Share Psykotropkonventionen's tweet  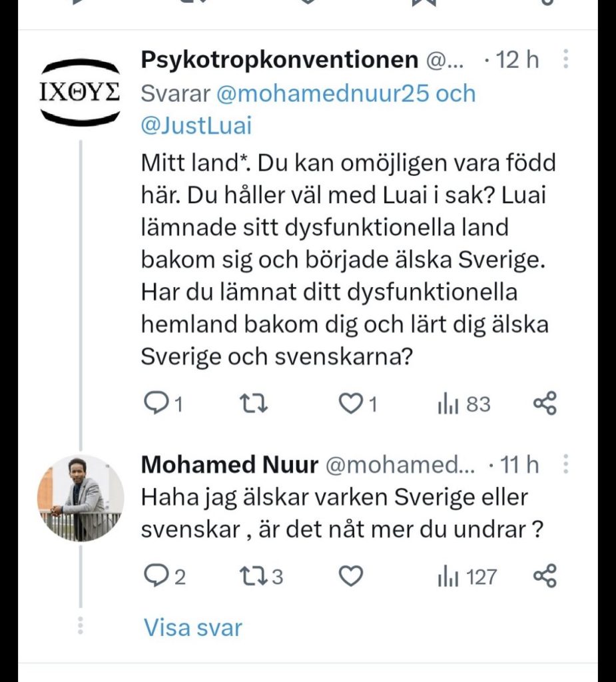[545, 404]
